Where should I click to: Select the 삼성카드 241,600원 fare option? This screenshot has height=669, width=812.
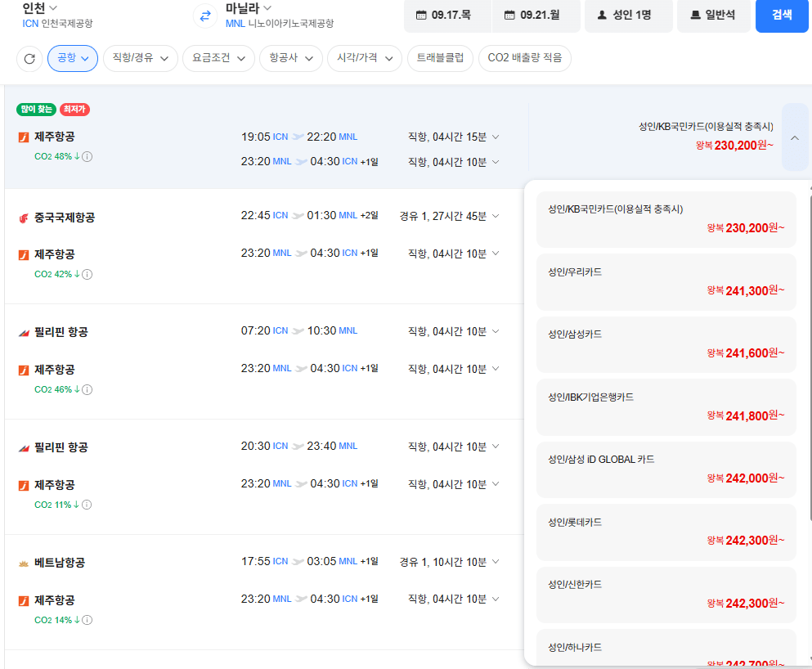coord(666,344)
